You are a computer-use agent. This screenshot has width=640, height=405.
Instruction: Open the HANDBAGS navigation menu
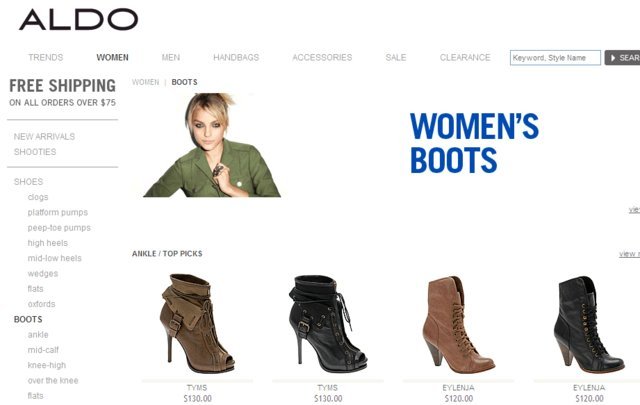coord(236,58)
